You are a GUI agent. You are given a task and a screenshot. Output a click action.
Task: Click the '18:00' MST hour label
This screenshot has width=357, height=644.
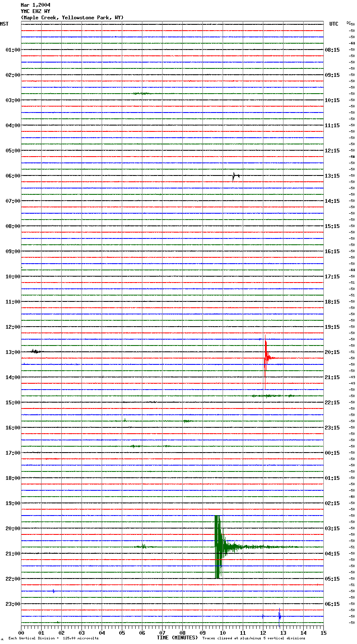(13, 478)
